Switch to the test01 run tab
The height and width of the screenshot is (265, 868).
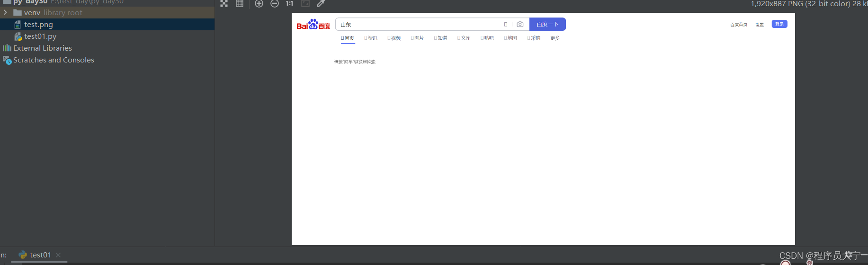pyautogui.click(x=40, y=255)
